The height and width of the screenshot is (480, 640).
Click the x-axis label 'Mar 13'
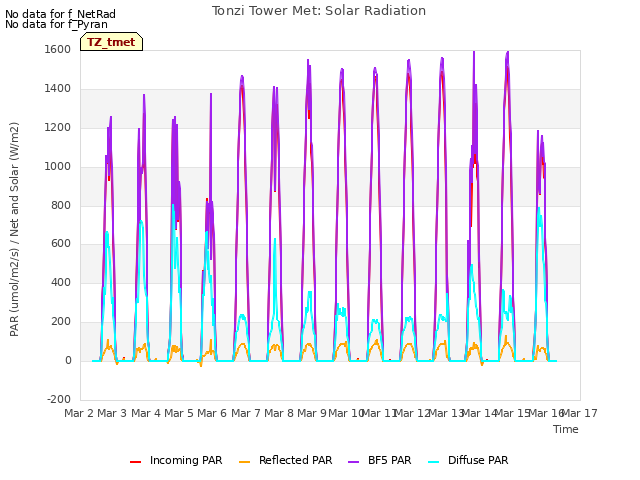tap(446, 413)
